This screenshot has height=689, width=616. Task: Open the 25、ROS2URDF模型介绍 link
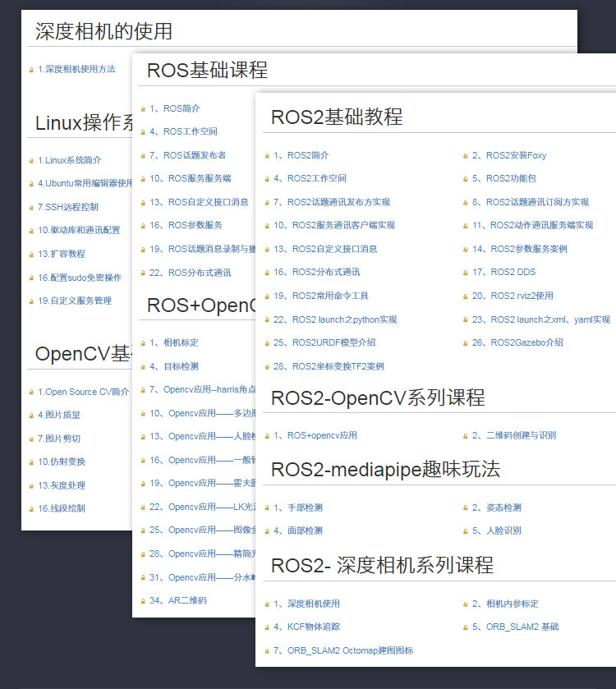pyautogui.click(x=324, y=342)
